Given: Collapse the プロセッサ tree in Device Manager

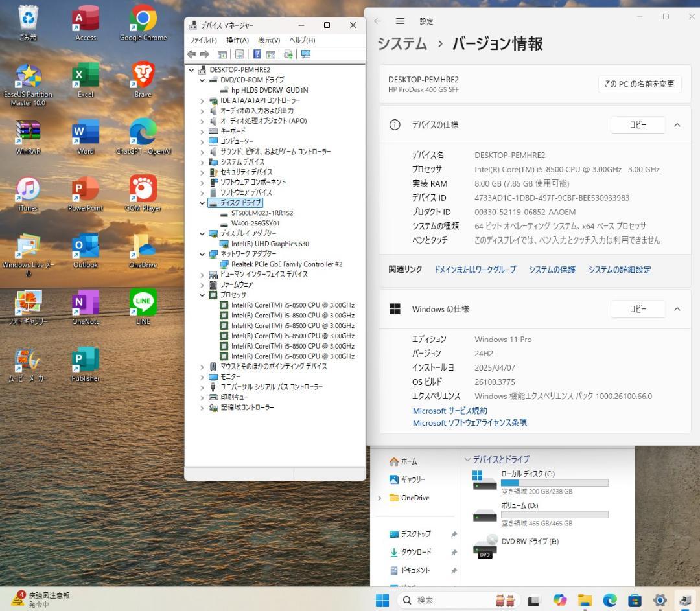Looking at the screenshot, I should [x=202, y=295].
